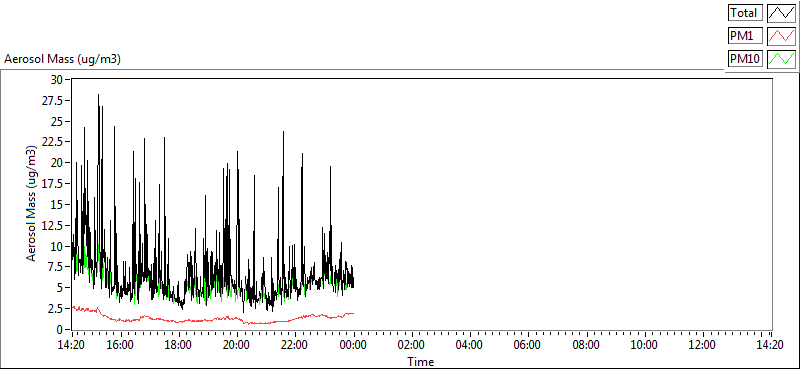Click the ending 14:20 time label
This screenshot has width=800, height=369.
(769, 345)
